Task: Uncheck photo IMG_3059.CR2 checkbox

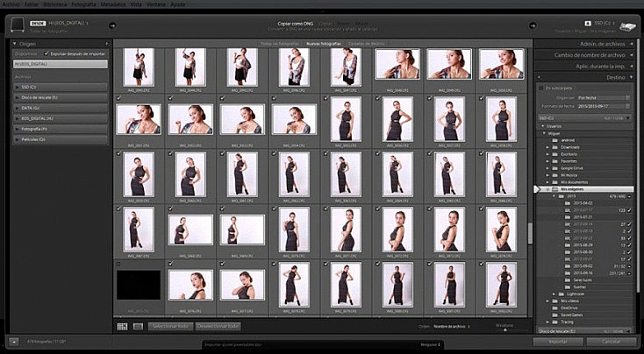Action: tap(118, 153)
